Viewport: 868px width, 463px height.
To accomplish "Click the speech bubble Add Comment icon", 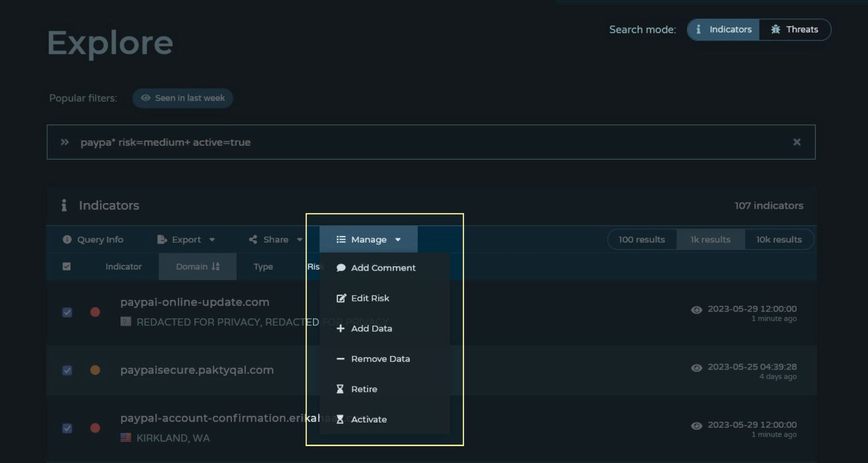I will pos(341,268).
